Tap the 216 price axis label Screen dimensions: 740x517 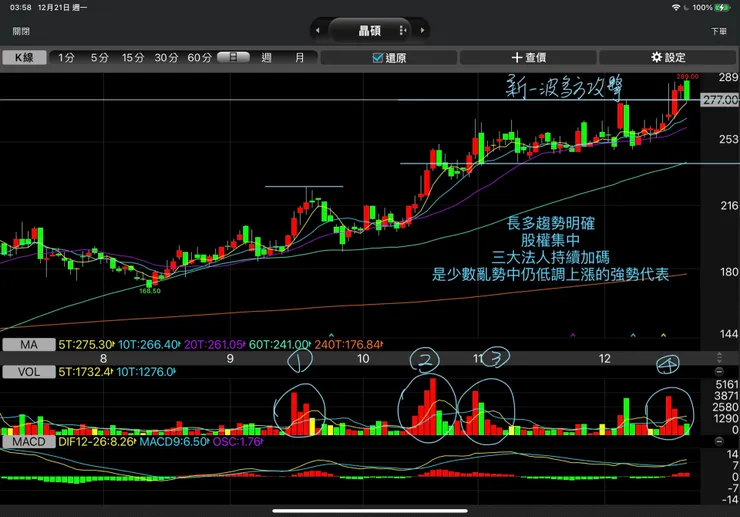click(x=728, y=205)
